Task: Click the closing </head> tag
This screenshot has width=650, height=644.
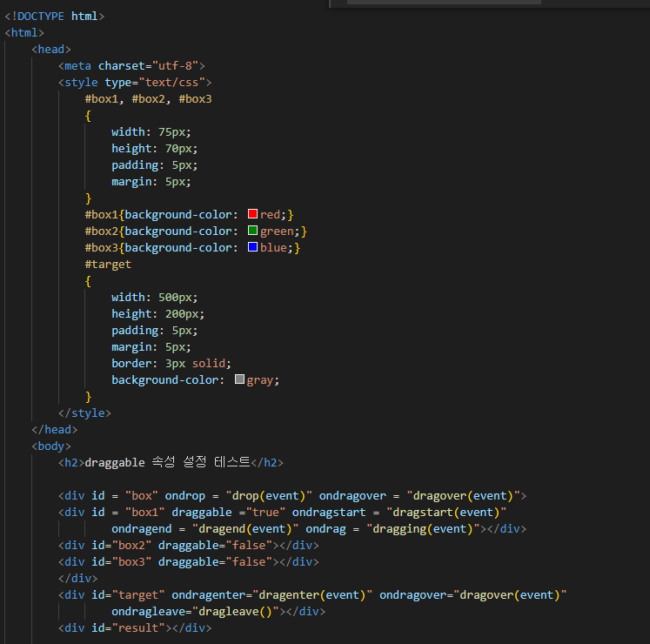Action: [x=54, y=430]
